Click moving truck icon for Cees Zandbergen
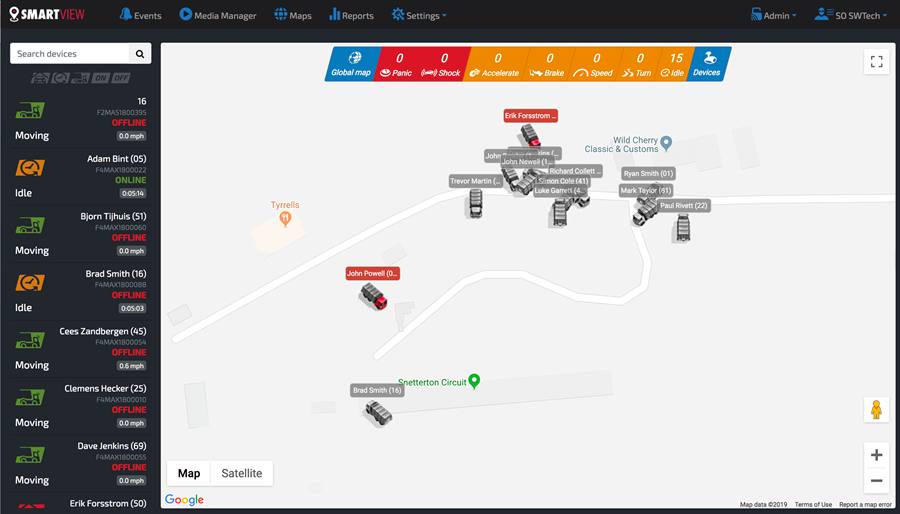Image resolution: width=900 pixels, height=514 pixels. [x=30, y=340]
